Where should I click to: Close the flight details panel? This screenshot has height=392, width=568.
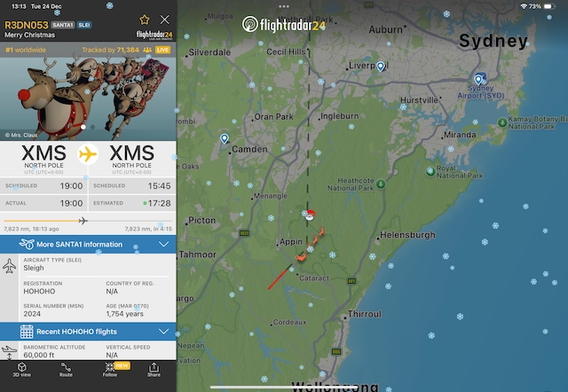click(x=165, y=20)
